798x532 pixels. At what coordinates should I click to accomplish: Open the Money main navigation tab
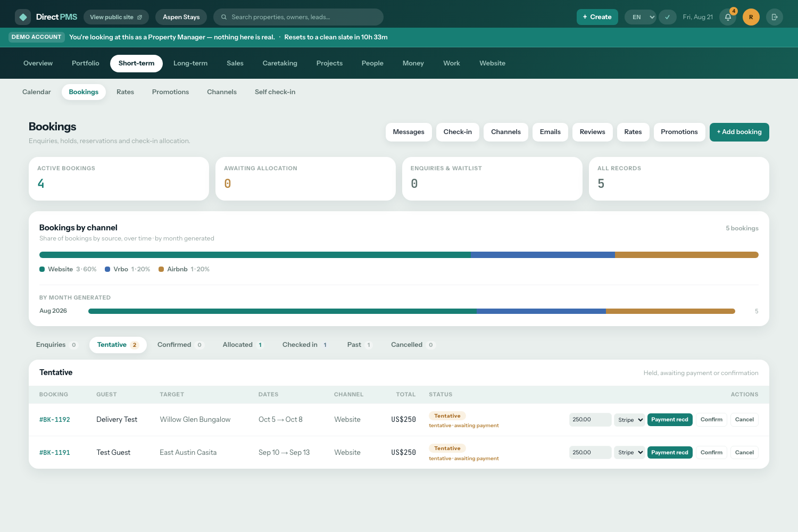tap(413, 63)
